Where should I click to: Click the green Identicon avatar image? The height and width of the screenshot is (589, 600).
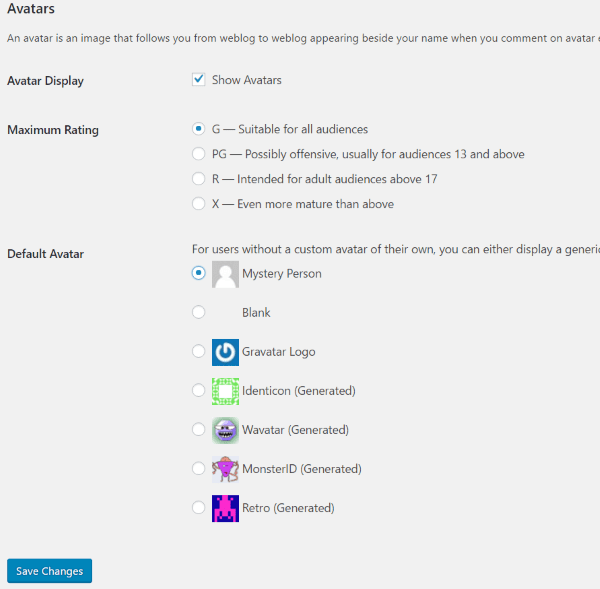[225, 391]
